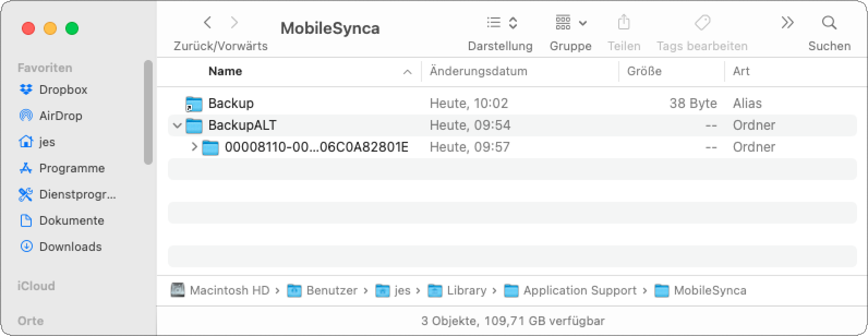Screen dimensions: 868x336
Task: Sort by Änderungsdatum column header
Action: pos(478,71)
